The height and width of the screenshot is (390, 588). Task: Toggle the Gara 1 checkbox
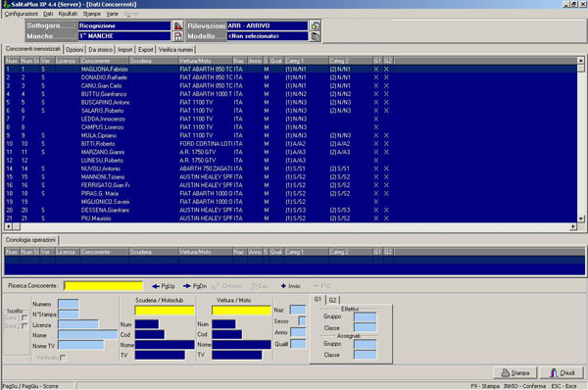(24, 318)
